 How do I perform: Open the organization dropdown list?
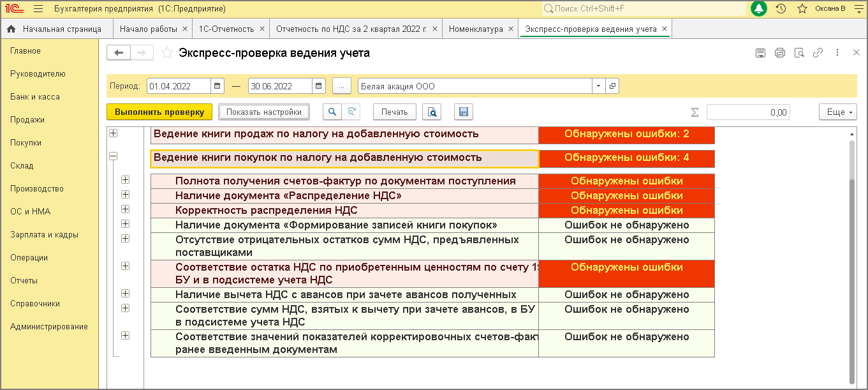pos(598,86)
